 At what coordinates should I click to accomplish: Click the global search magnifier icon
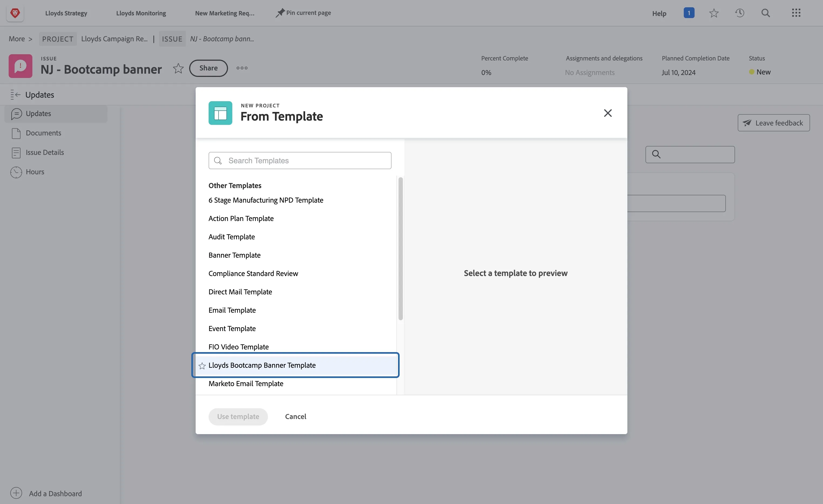766,13
